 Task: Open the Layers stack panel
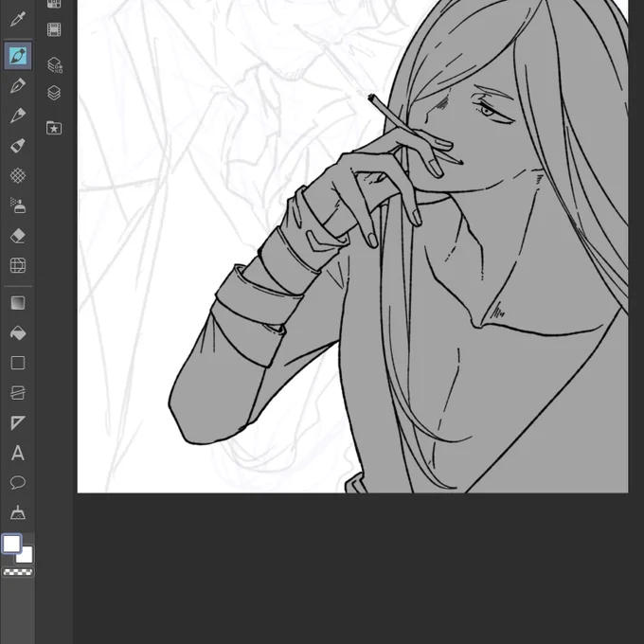point(54,93)
